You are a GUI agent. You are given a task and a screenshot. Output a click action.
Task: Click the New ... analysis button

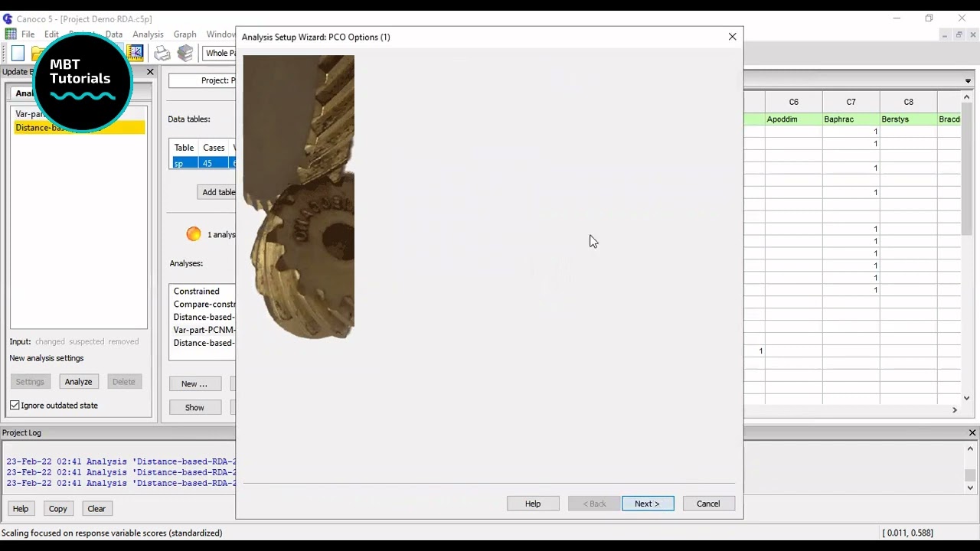click(194, 383)
